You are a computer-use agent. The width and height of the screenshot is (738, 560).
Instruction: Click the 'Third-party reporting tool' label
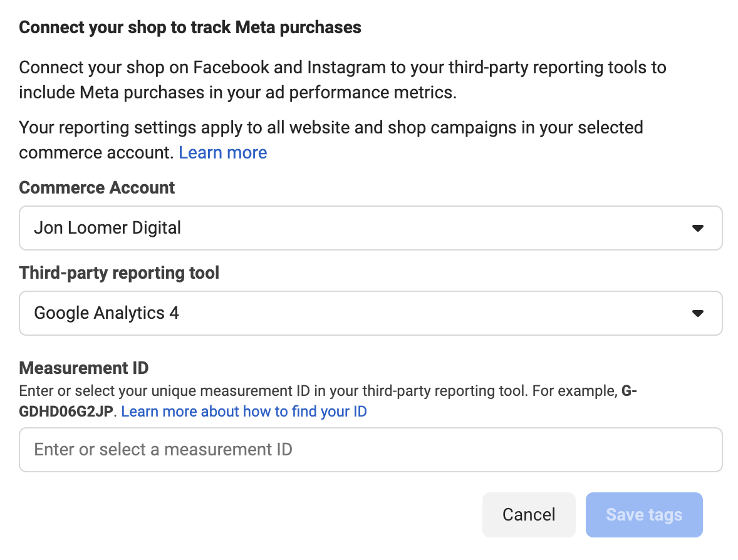tap(119, 272)
